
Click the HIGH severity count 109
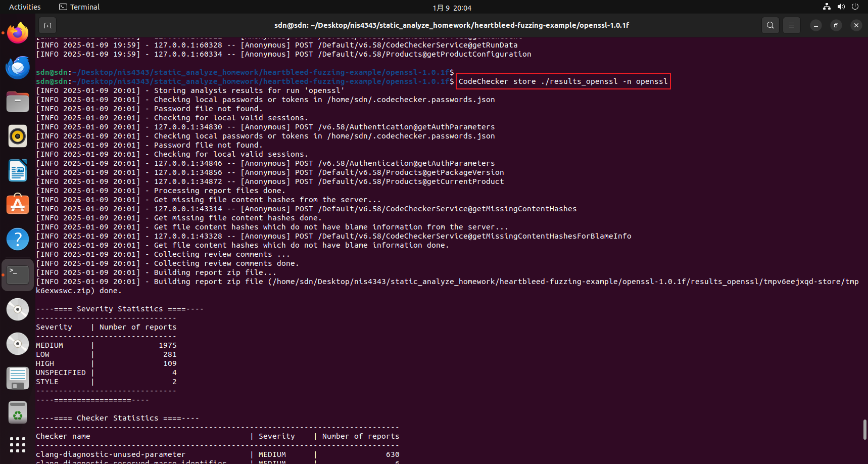pyautogui.click(x=170, y=363)
